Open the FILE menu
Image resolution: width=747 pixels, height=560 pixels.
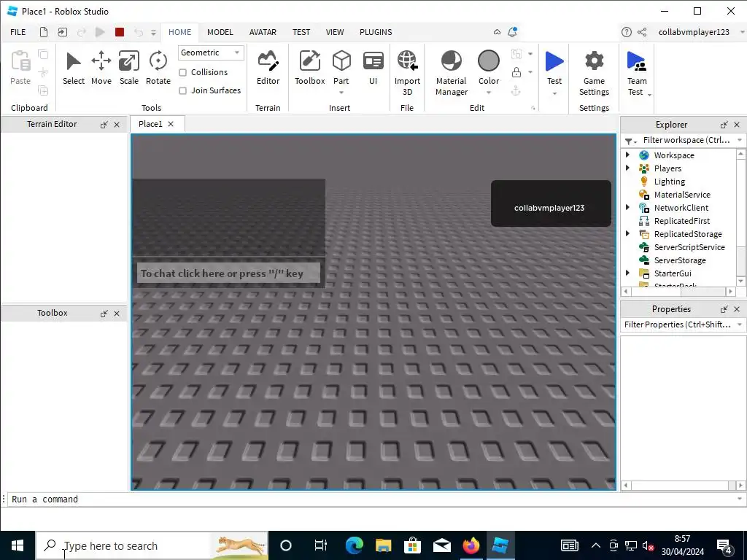pyautogui.click(x=18, y=32)
